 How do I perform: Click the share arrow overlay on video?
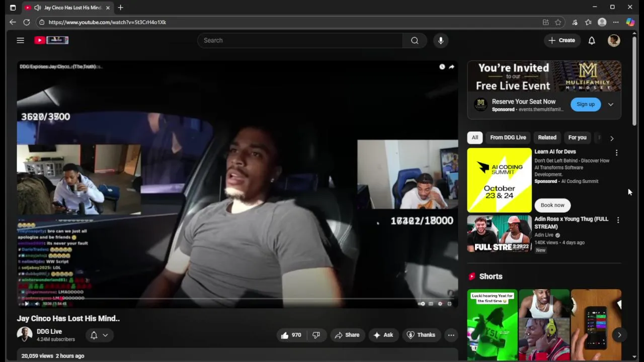[451, 66]
